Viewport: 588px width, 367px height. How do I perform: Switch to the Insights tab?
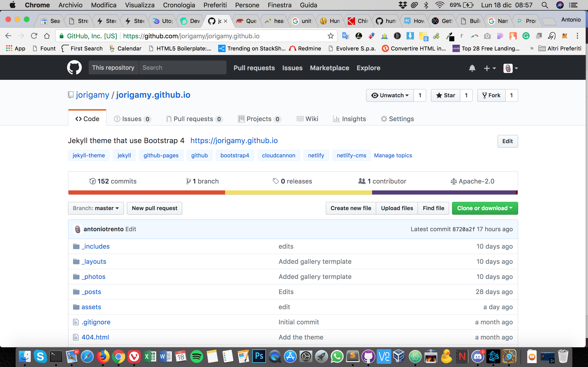pos(349,119)
